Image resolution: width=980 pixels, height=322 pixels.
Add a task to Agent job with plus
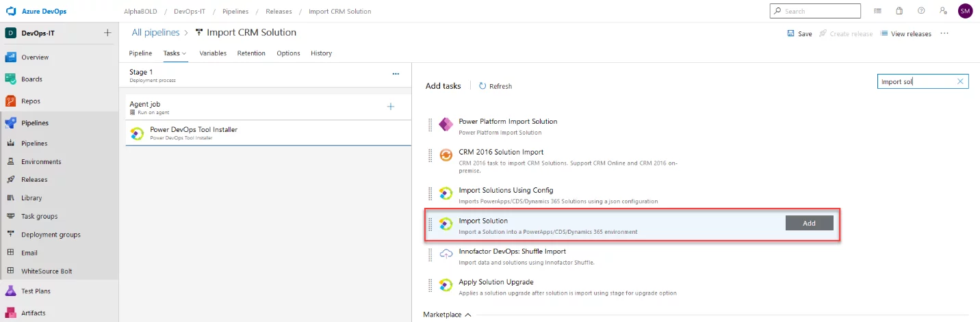click(391, 107)
